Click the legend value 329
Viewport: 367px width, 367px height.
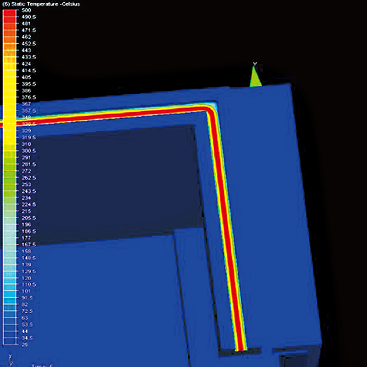tap(26, 131)
